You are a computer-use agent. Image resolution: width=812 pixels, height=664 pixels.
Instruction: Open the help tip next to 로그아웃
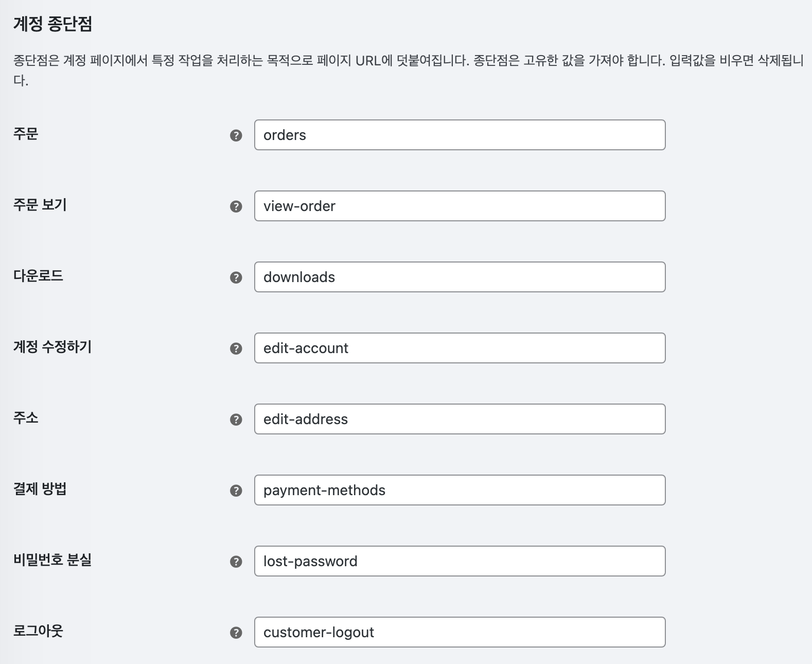click(236, 633)
